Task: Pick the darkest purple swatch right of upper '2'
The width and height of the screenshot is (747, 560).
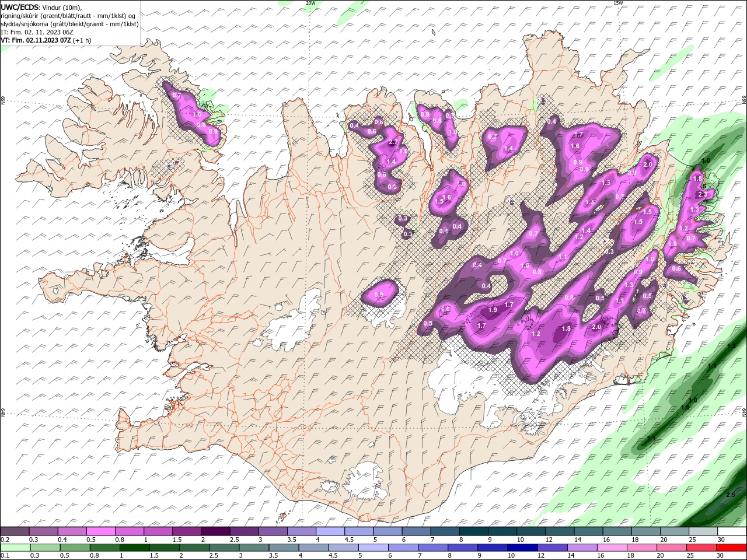Action: (x=215, y=531)
